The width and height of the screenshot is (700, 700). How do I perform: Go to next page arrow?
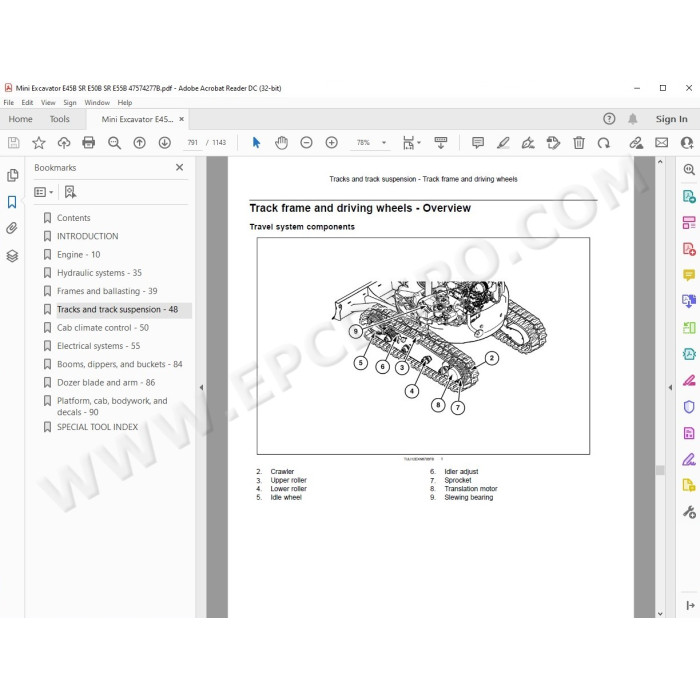coord(165,143)
